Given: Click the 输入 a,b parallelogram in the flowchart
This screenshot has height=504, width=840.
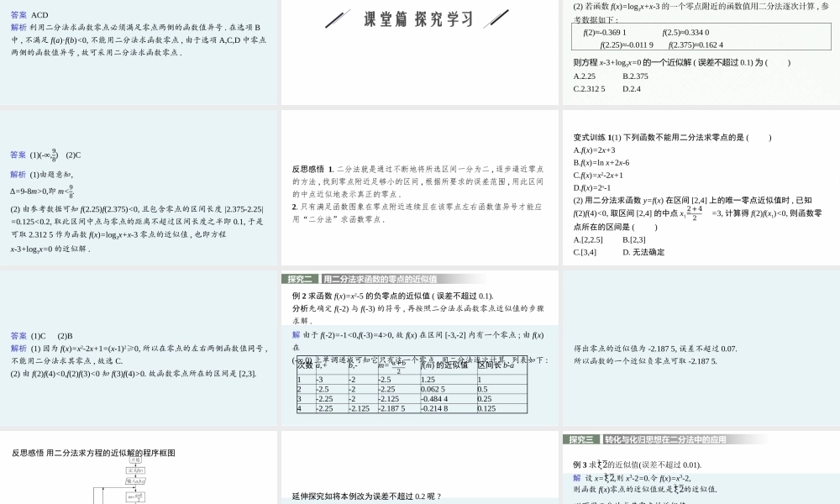Looking at the screenshot, I should tap(137, 480).
